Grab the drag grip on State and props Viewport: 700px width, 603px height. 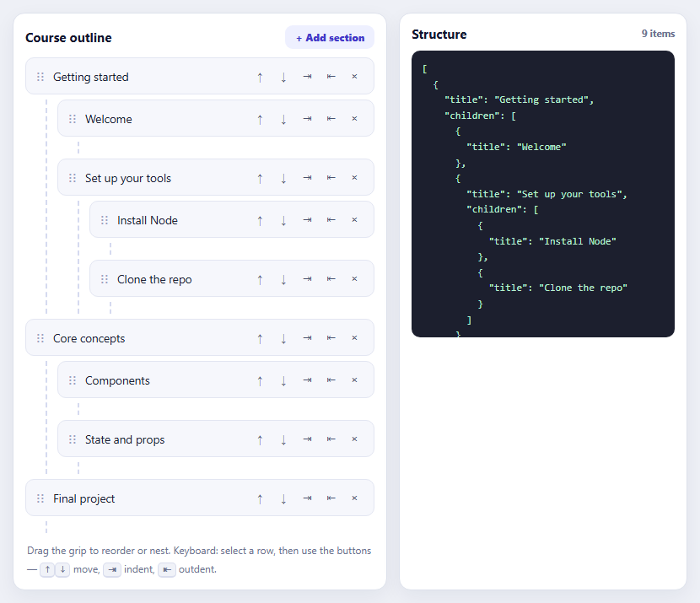tap(73, 439)
